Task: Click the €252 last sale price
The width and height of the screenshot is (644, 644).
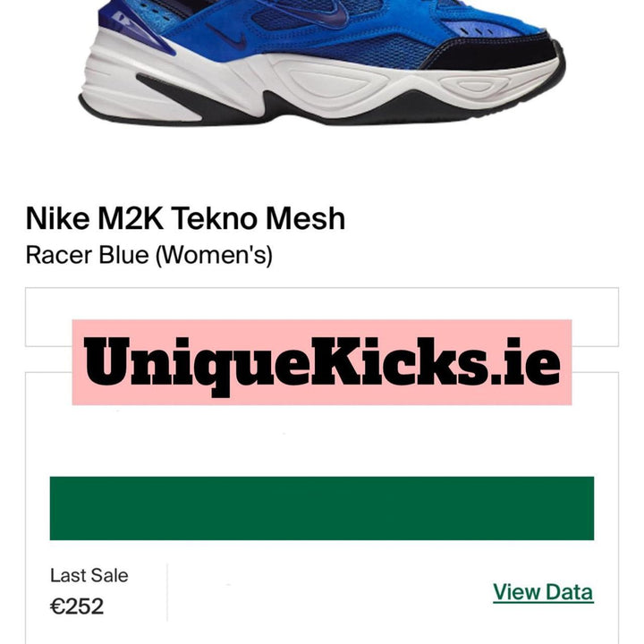Action: click(x=77, y=606)
